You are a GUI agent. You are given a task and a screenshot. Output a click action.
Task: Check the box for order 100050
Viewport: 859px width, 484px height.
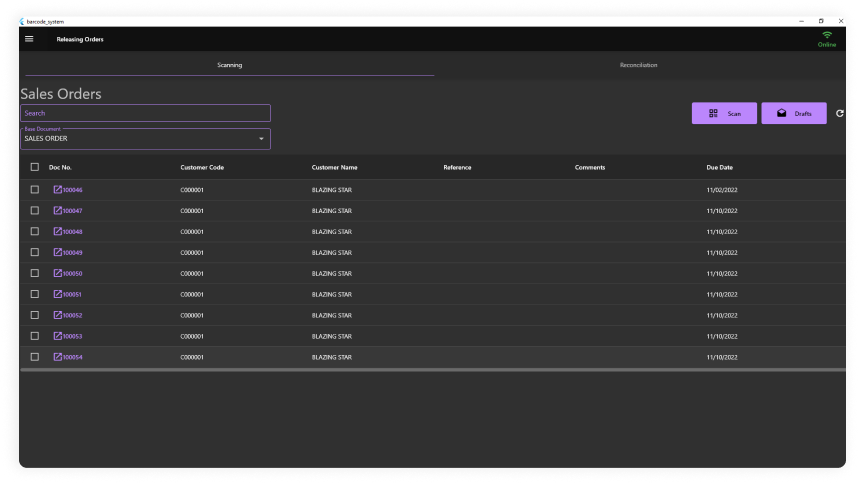pos(35,273)
